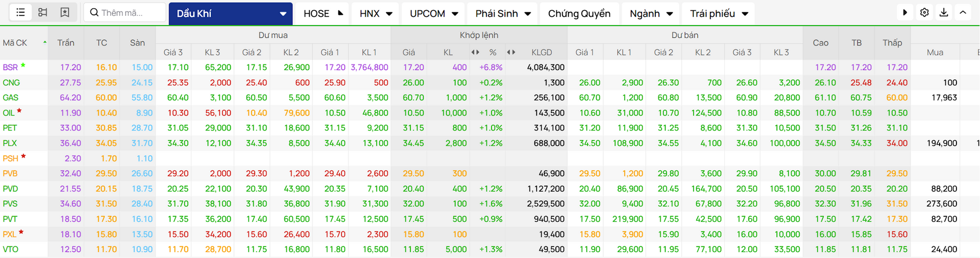
Task: Select the Chứng Quyền tab
Action: (x=579, y=14)
